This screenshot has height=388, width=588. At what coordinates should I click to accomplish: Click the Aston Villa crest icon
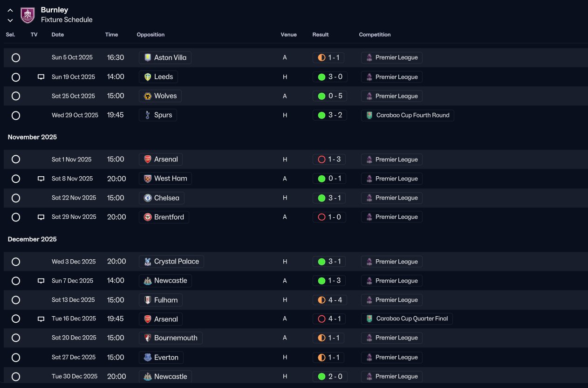pyautogui.click(x=148, y=58)
